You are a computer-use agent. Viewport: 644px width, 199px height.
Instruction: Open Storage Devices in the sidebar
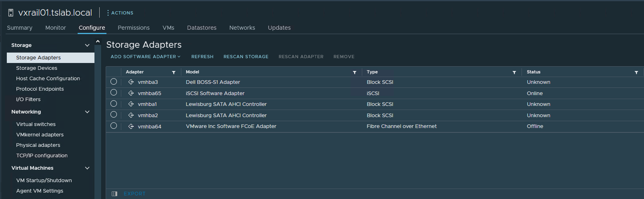click(x=36, y=68)
